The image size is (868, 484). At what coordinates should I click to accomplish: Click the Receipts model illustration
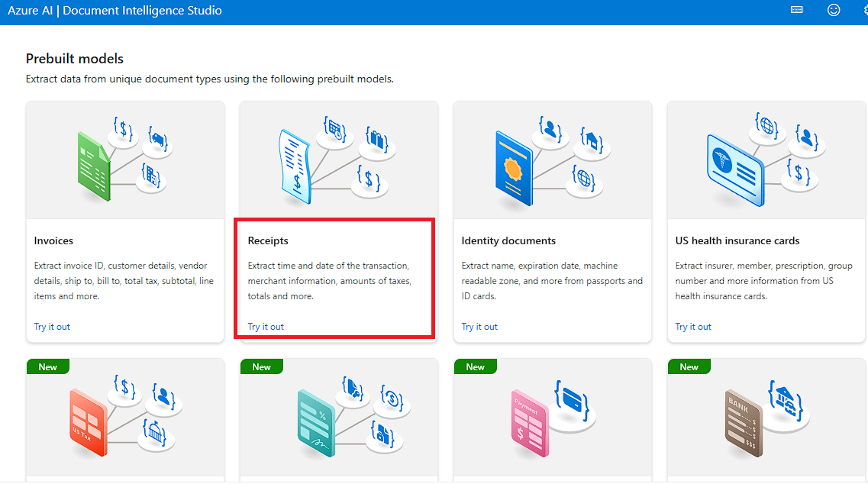(x=338, y=158)
